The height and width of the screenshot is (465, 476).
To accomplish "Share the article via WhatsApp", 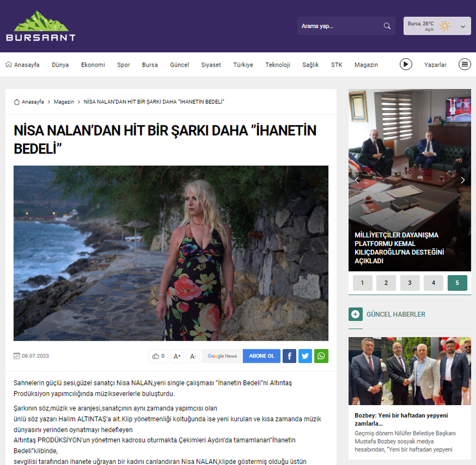I will [x=321, y=356].
